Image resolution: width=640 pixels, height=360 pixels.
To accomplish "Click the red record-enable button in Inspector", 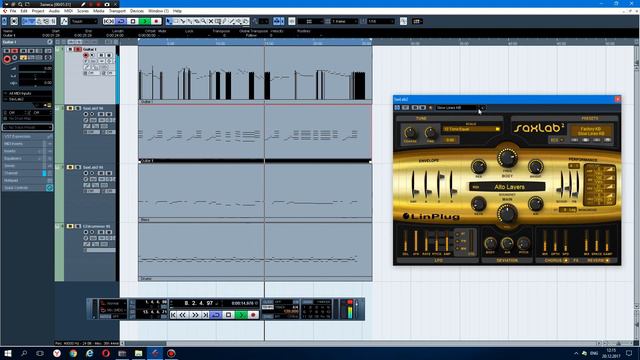I will (x=7, y=60).
